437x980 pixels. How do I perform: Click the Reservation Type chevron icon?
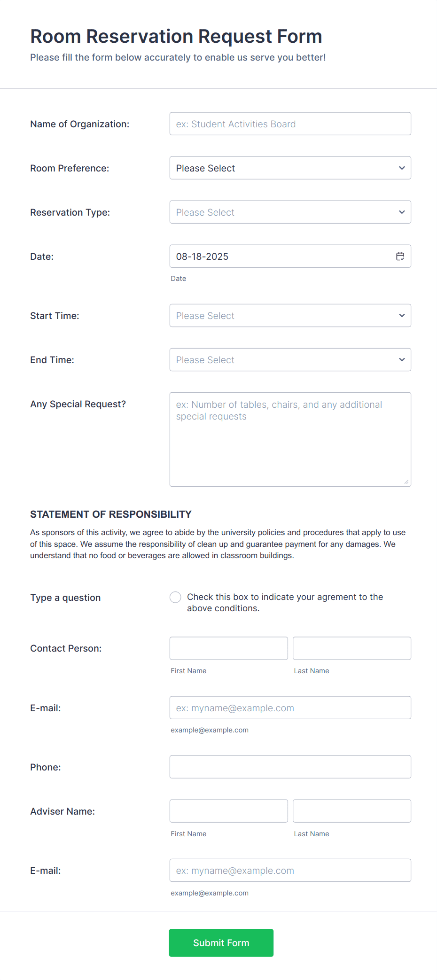402,212
